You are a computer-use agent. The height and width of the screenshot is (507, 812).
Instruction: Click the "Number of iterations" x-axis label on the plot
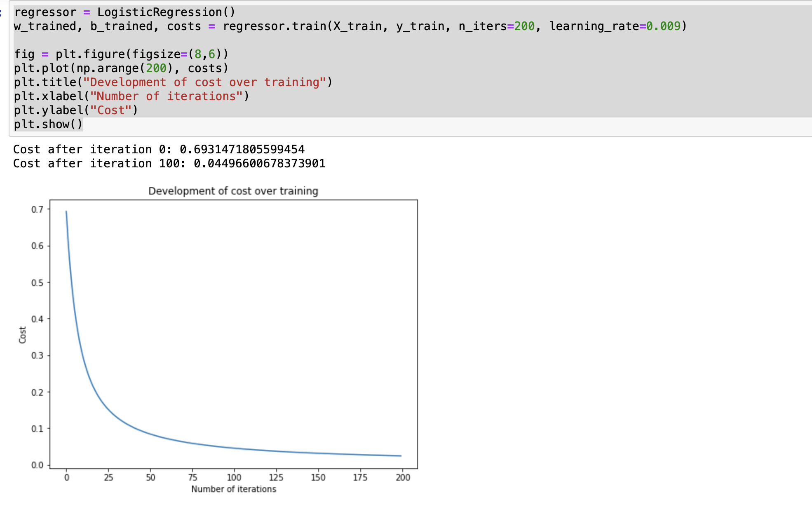pos(233,489)
